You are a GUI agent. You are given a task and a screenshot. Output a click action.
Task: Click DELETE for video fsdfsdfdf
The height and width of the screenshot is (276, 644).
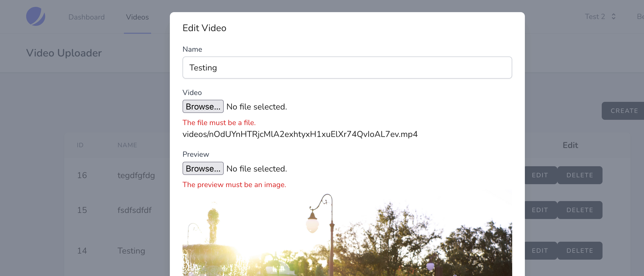pyautogui.click(x=580, y=210)
